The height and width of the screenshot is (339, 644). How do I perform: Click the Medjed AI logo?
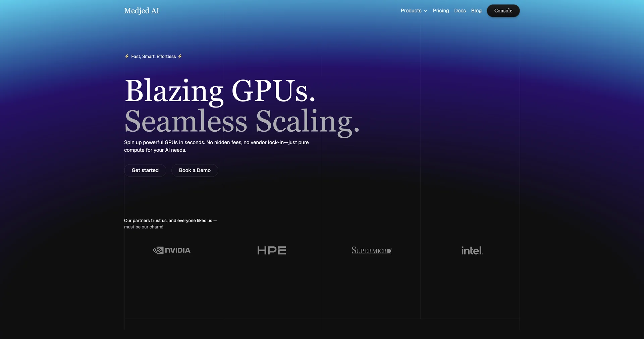pyautogui.click(x=142, y=11)
